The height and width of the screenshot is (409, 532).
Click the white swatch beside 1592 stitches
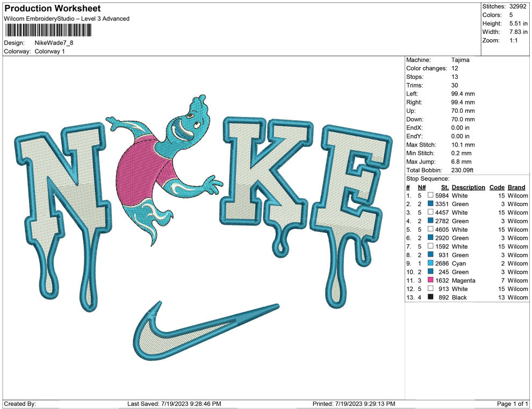tap(430, 246)
